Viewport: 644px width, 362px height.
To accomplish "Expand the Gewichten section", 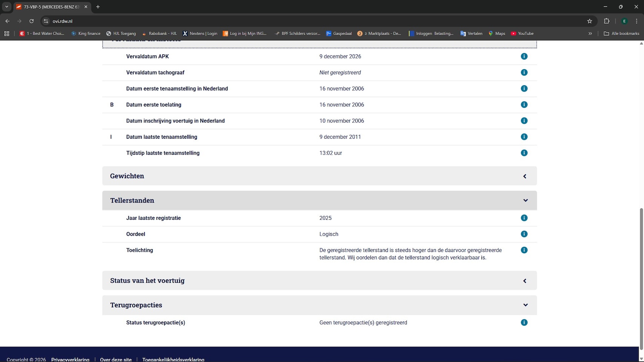I will (319, 176).
